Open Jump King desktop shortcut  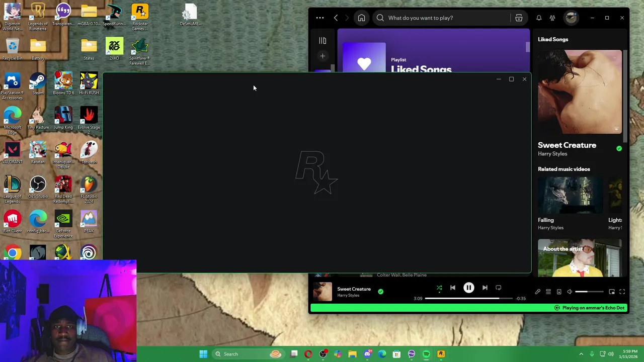click(63, 118)
